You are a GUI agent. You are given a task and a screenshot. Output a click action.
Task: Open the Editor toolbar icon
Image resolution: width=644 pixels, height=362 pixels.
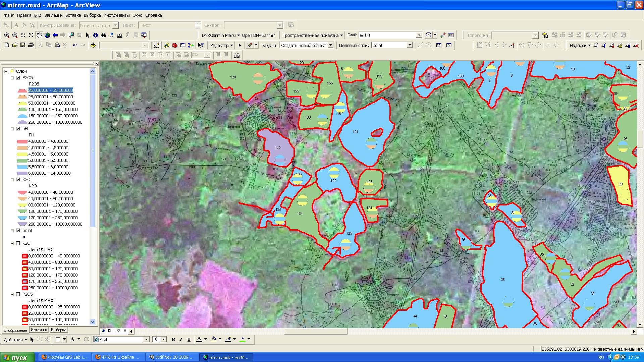(157, 45)
